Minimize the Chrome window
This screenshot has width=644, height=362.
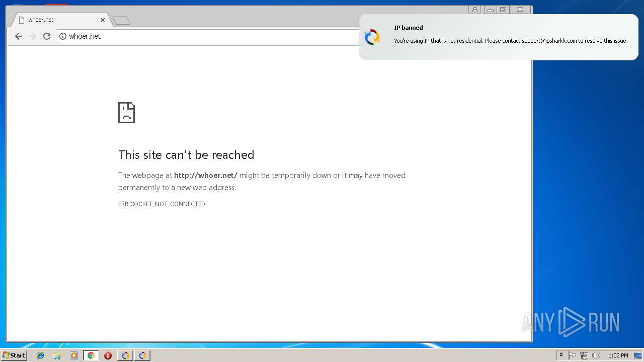tap(490, 10)
